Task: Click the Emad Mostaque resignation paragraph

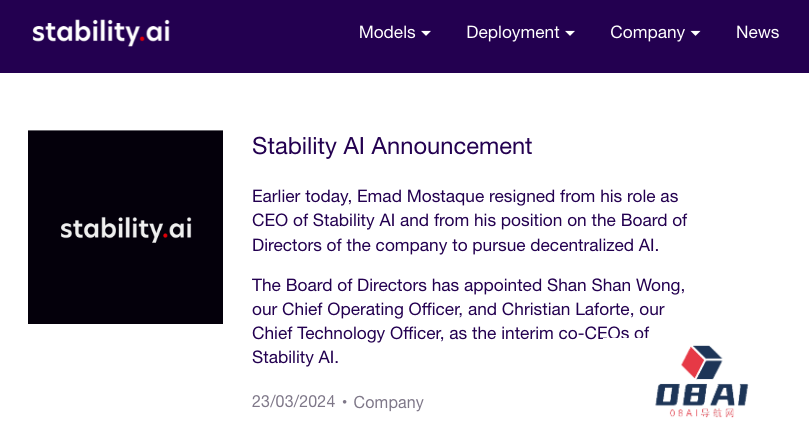Action: 469,220
